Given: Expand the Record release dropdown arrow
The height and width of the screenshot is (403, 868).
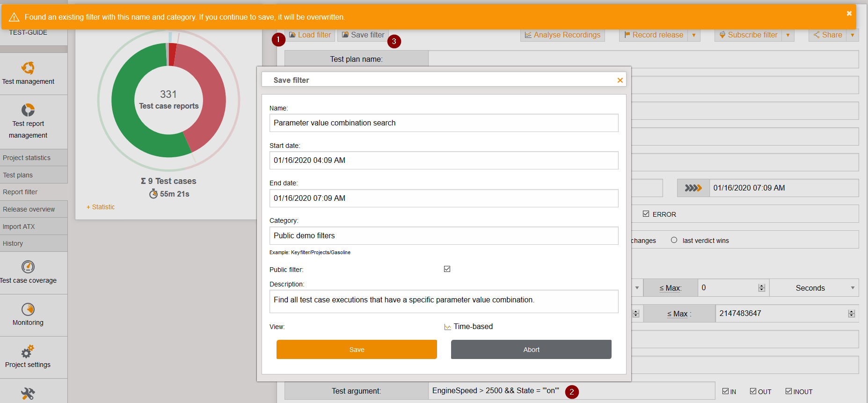Looking at the screenshot, I should pyautogui.click(x=694, y=35).
